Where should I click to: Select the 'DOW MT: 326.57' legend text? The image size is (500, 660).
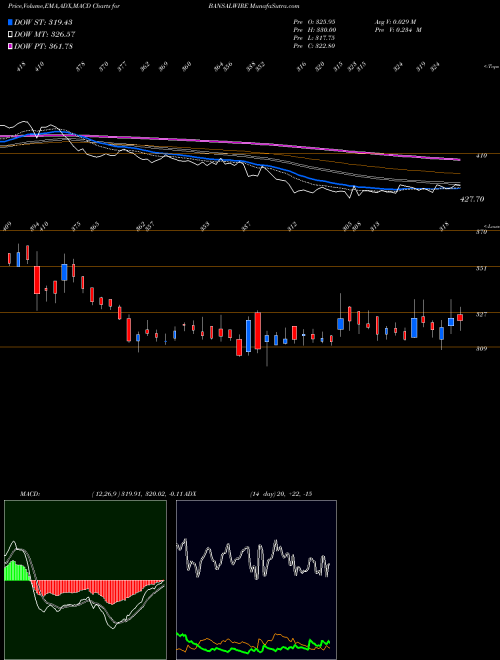(x=45, y=34)
